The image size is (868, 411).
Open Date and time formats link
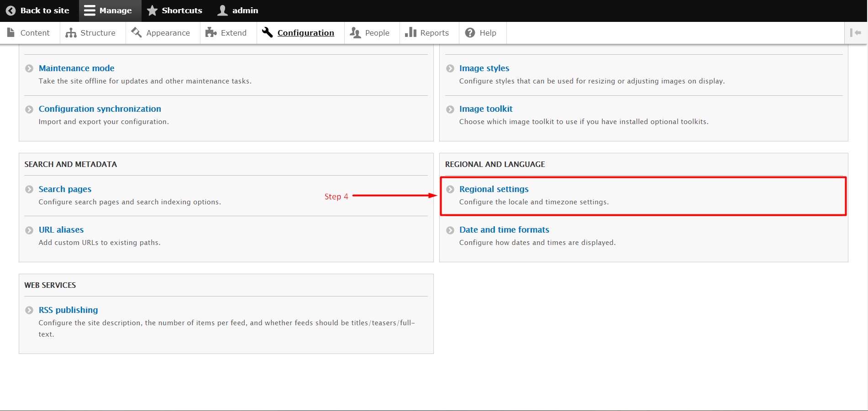coord(504,229)
